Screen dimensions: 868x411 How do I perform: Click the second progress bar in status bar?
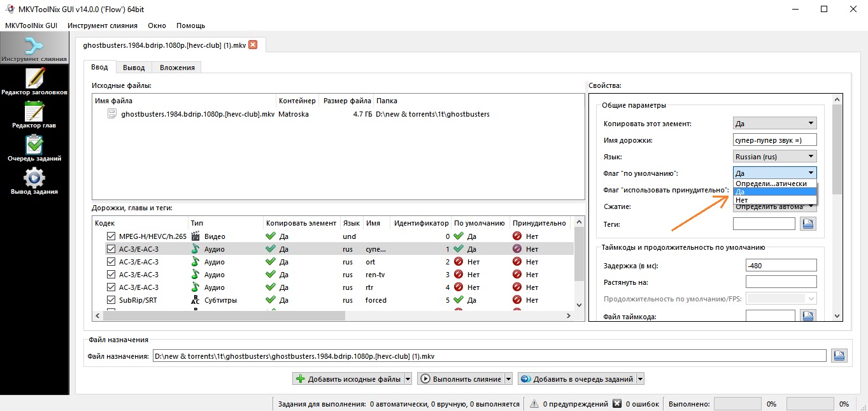pos(810,404)
